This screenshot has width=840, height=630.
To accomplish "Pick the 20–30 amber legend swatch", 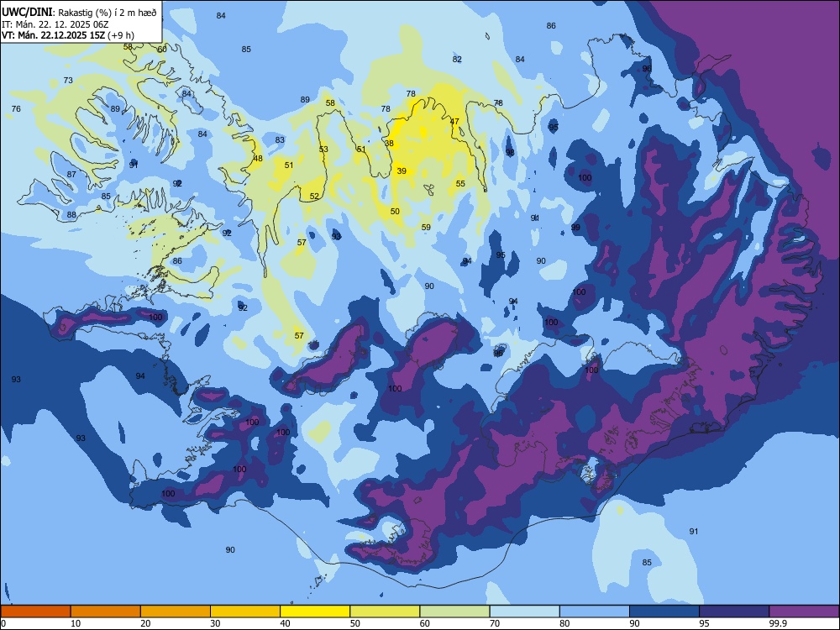I will 176,612.
